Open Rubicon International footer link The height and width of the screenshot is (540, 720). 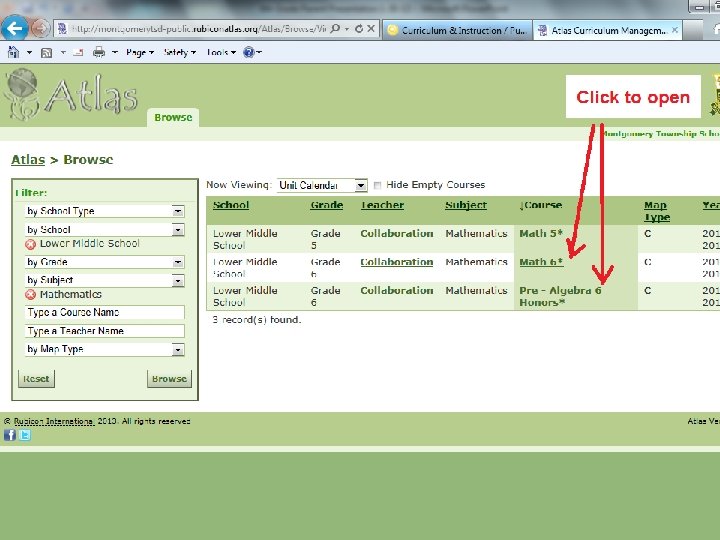pyautogui.click(x=54, y=421)
